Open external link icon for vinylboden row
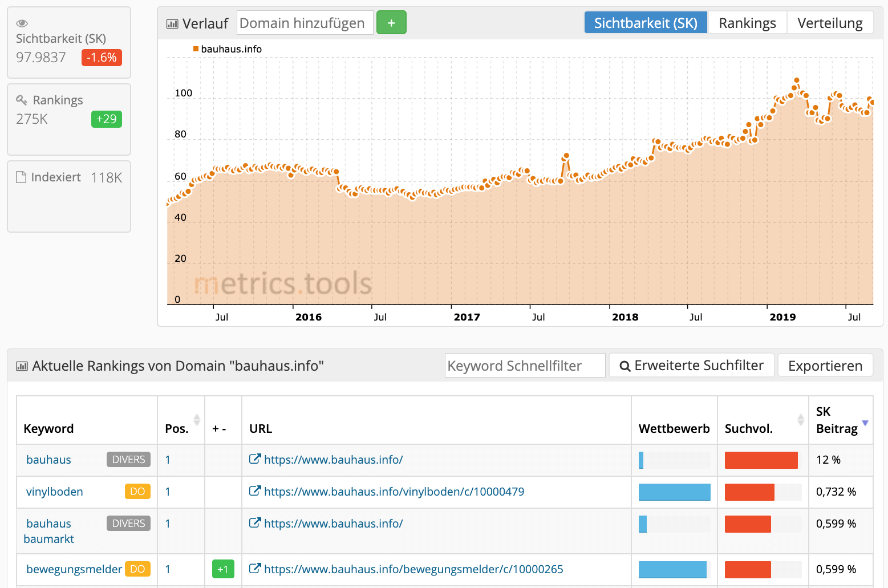888x588 pixels. tap(255, 491)
